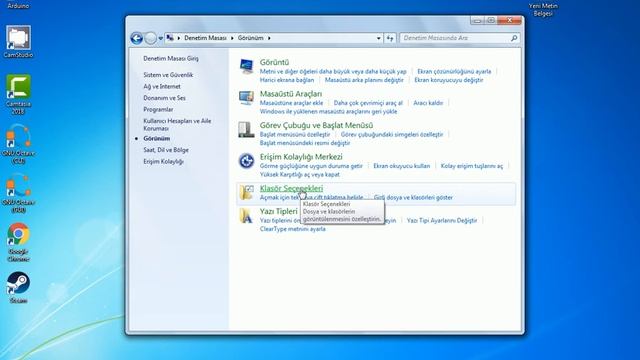Click Masaüstüne araçlar ekle link
Image resolution: width=640 pixels, height=360 pixels.
(x=291, y=103)
